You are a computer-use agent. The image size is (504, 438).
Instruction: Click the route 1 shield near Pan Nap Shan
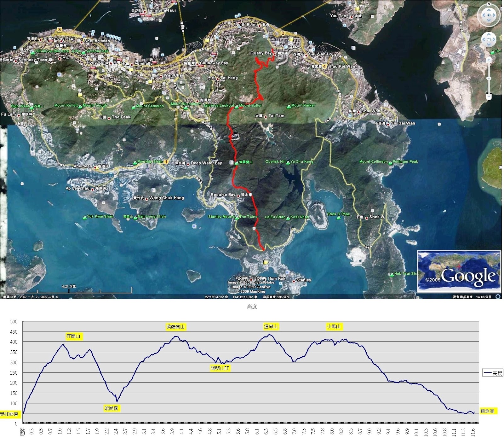[166, 162]
